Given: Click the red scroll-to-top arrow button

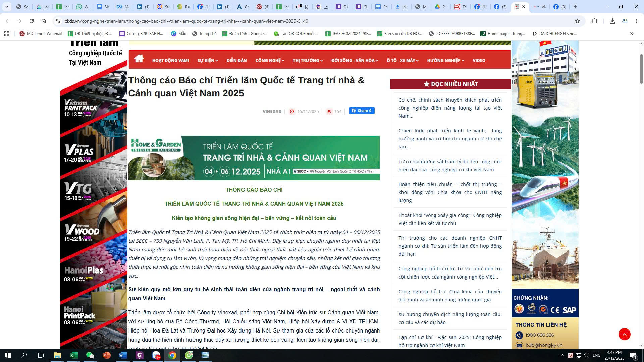Looking at the screenshot, I should [x=624, y=334].
